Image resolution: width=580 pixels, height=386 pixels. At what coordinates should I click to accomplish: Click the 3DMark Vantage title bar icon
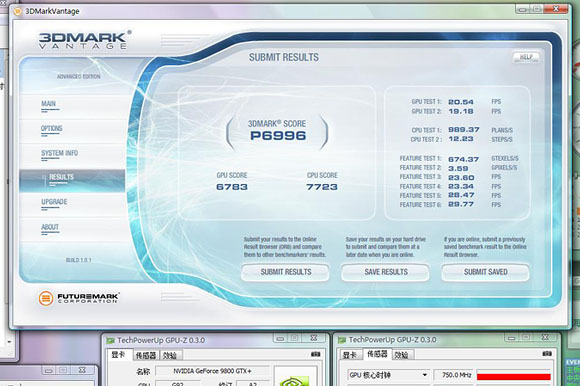(17, 11)
